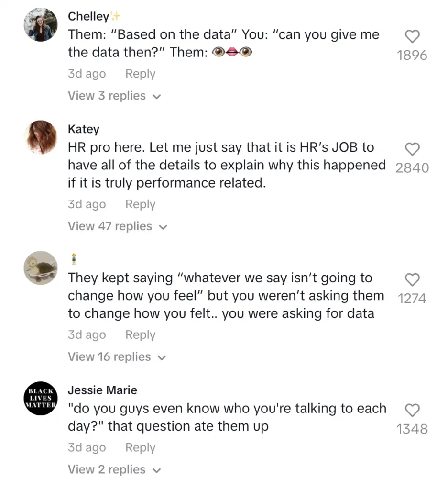Viewport: 448px width, 490px height.
Task: Like Katey's HR pro comment
Action: pos(412,150)
